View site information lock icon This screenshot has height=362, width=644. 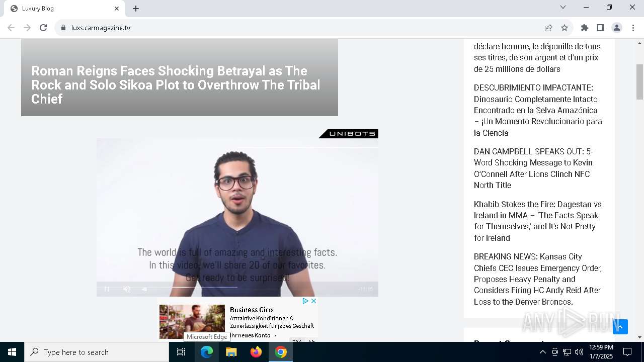pyautogui.click(x=63, y=28)
